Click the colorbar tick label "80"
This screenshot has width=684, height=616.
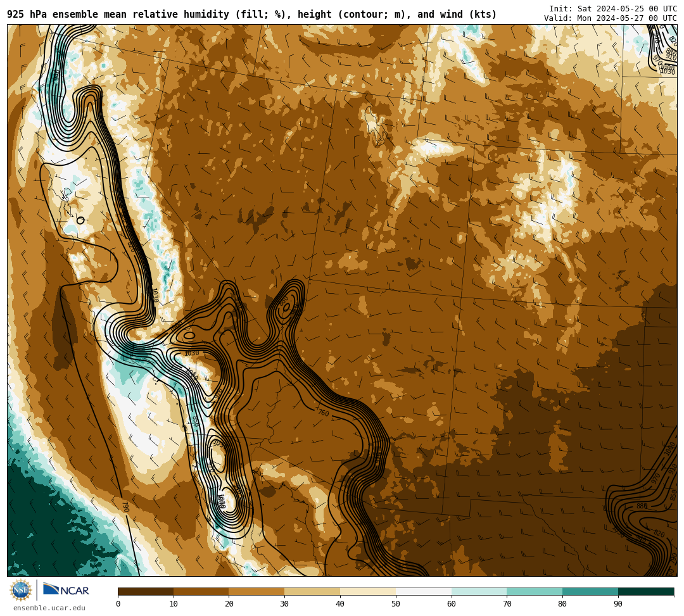tap(562, 604)
